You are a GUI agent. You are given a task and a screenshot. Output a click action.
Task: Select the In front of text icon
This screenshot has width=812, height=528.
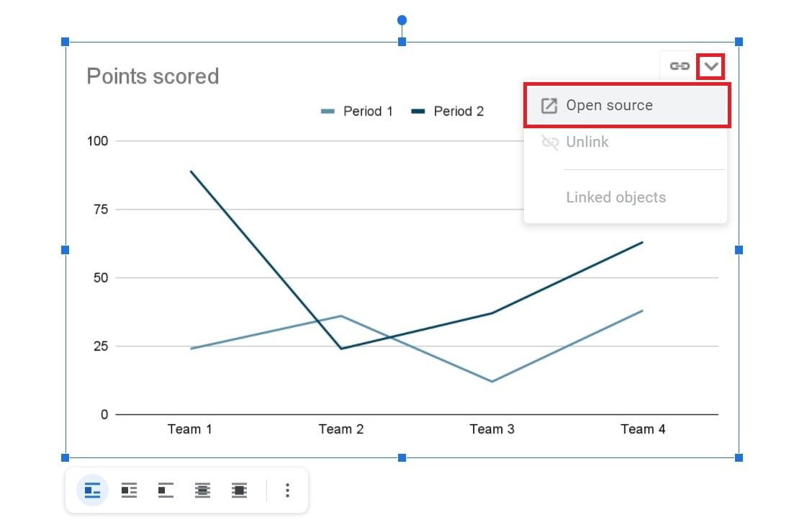[240, 491]
